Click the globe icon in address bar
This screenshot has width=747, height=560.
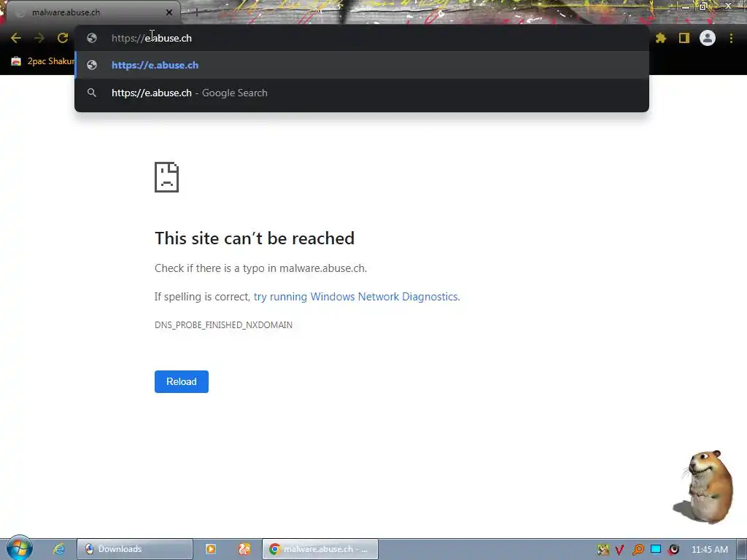[92, 38]
